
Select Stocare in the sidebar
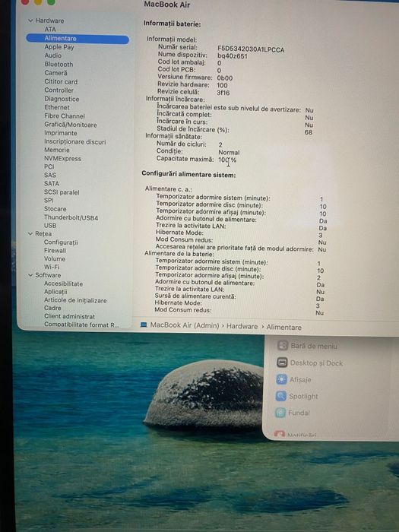click(x=55, y=209)
